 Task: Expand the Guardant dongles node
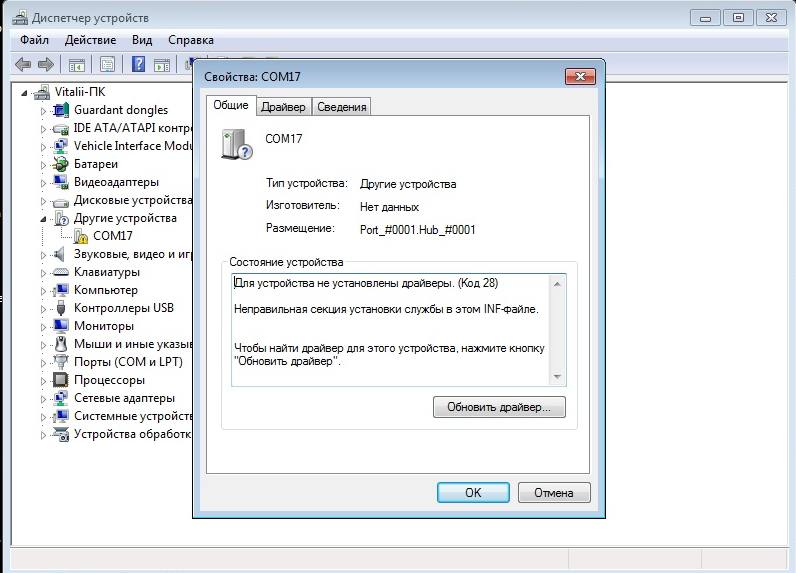[44, 110]
